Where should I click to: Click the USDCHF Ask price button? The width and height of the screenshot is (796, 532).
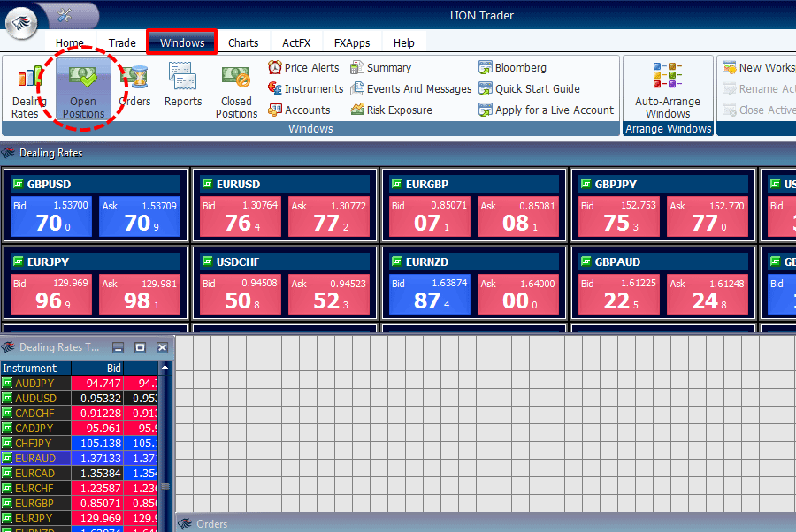coord(328,294)
